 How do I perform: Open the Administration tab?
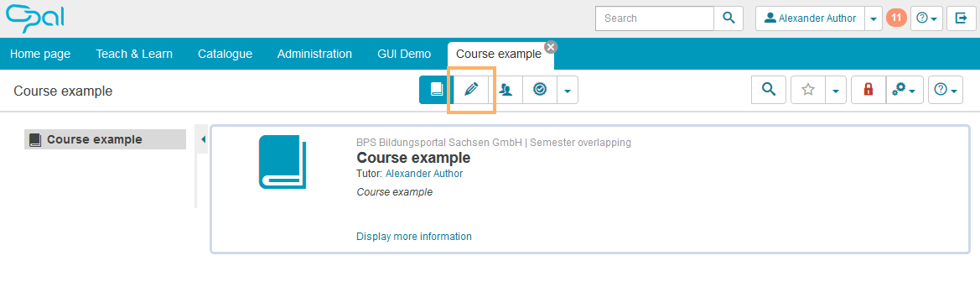[x=314, y=54]
